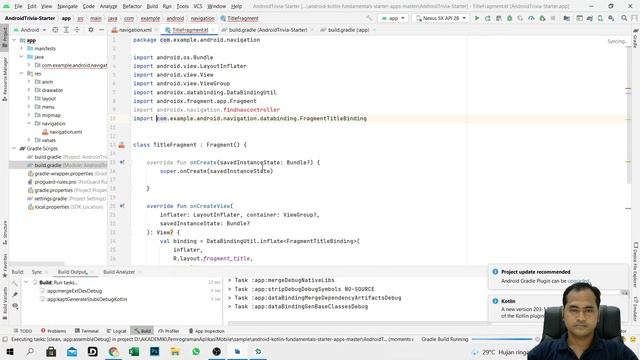
Task: Open Project Structure icon in toolbar
Action: click(567, 18)
